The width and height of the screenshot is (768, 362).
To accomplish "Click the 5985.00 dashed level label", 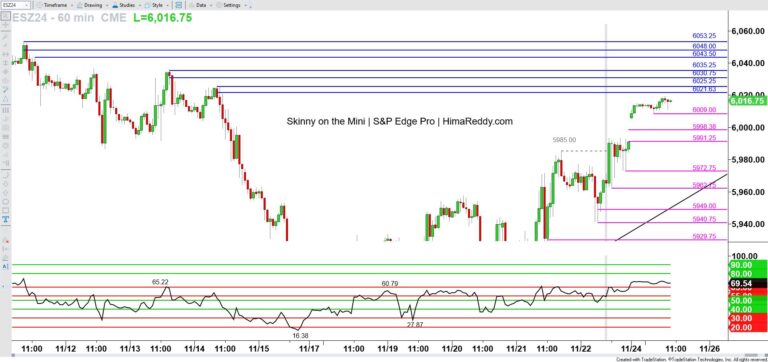I will click(x=564, y=140).
